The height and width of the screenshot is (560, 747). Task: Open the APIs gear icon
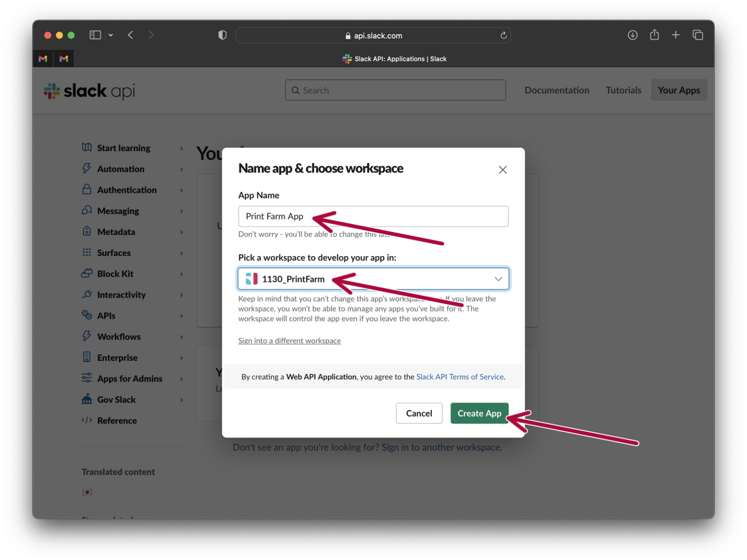[x=87, y=315]
